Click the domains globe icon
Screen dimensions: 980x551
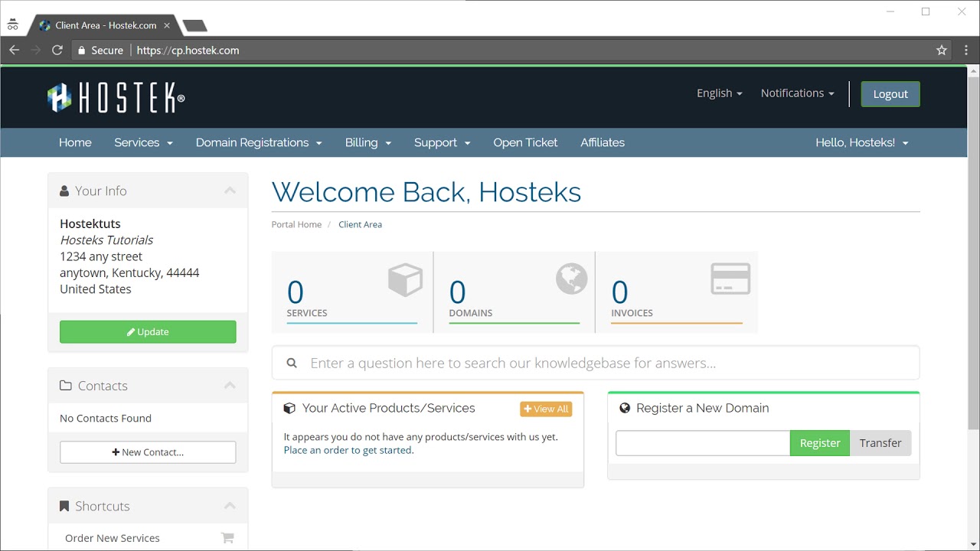[x=571, y=279]
